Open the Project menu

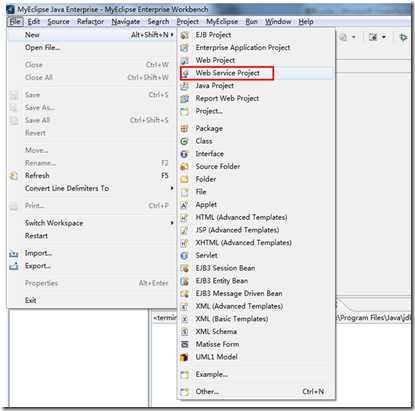(x=188, y=22)
